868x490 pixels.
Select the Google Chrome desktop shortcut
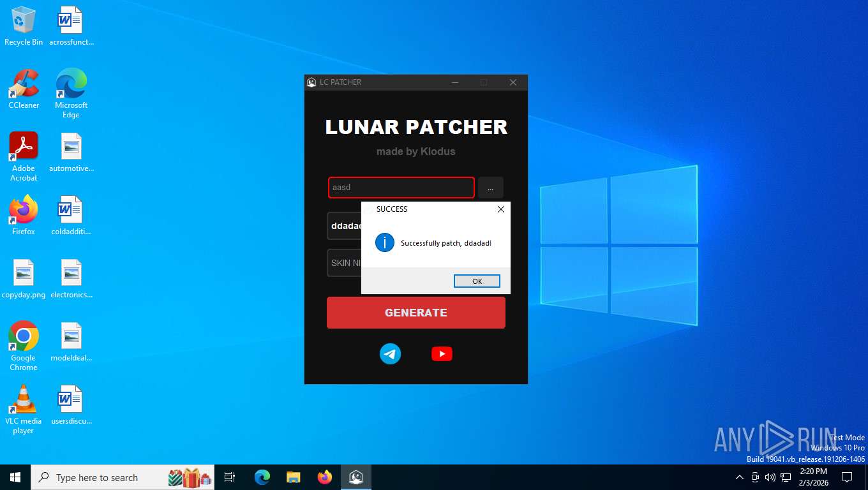pos(24,346)
